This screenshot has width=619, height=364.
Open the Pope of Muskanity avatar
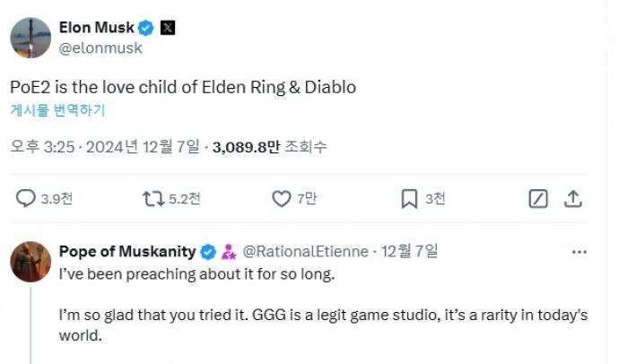(30, 262)
